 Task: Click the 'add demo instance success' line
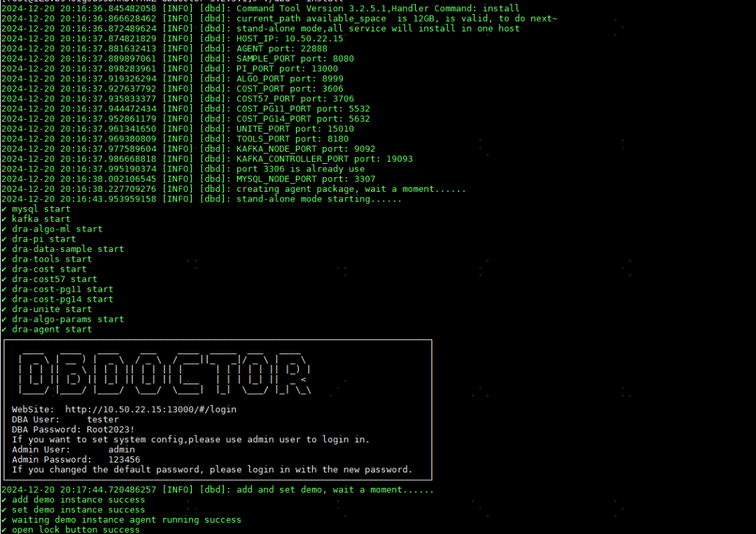point(73,500)
